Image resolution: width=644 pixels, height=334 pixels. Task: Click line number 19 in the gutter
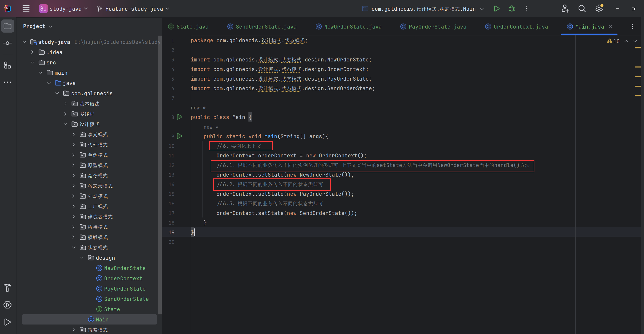[x=171, y=232]
